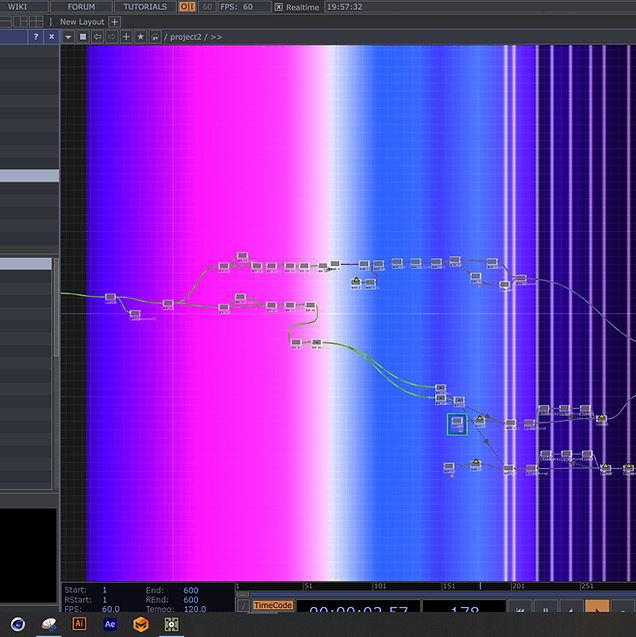Click the Start value 1
This screenshot has height=637, width=636.
[x=104, y=590]
